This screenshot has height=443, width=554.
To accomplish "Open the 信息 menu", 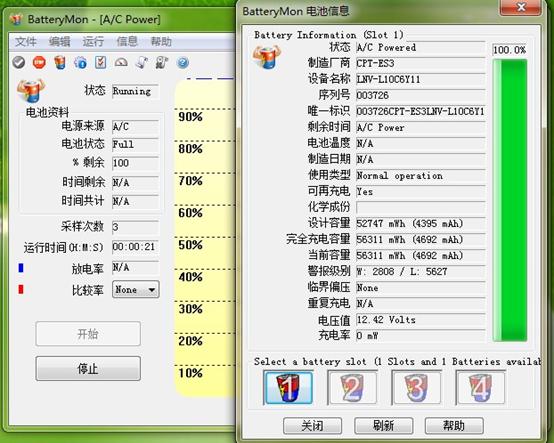I will [x=127, y=42].
